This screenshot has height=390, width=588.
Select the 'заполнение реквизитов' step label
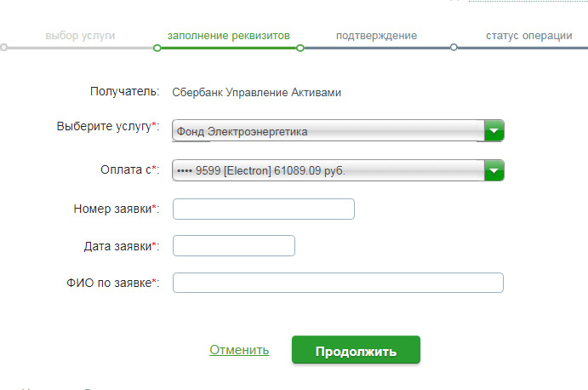click(229, 36)
